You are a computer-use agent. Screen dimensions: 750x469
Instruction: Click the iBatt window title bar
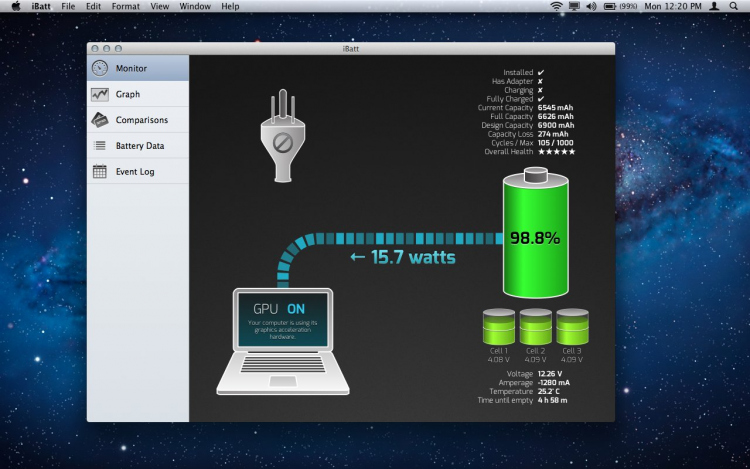pos(351,48)
